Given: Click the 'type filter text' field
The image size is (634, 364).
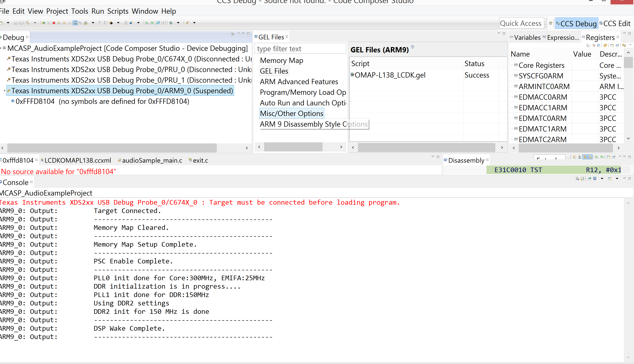Looking at the screenshot, I should click(x=300, y=48).
